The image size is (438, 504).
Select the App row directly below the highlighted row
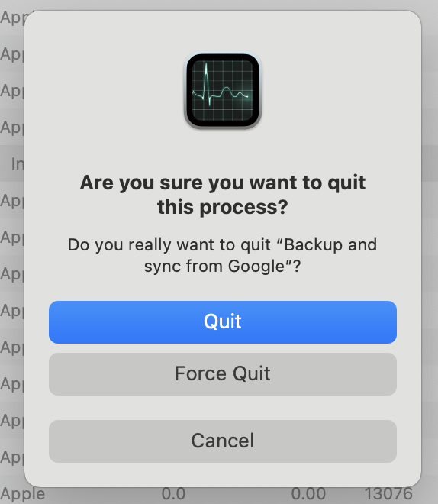pyautogui.click(x=12, y=201)
